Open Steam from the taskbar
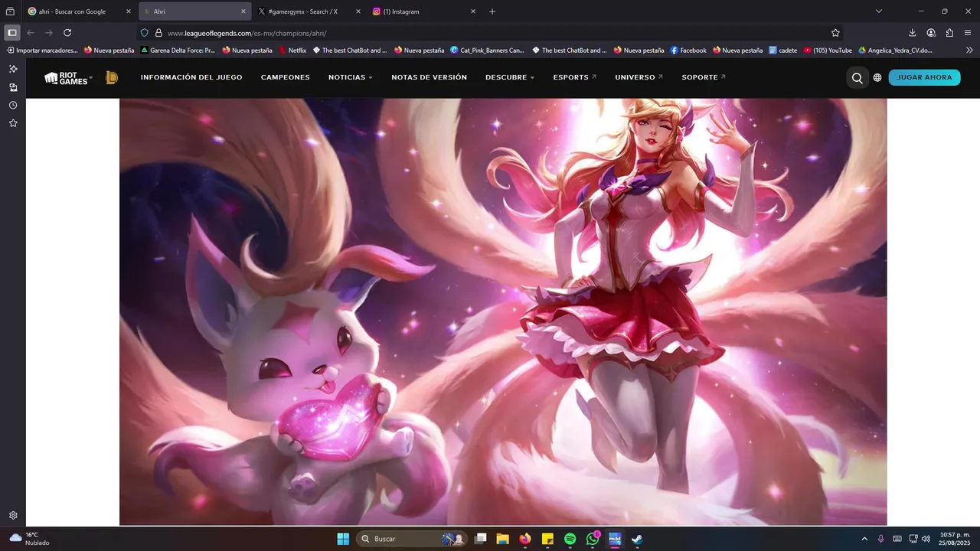Viewport: 980px width, 551px height. [637, 539]
